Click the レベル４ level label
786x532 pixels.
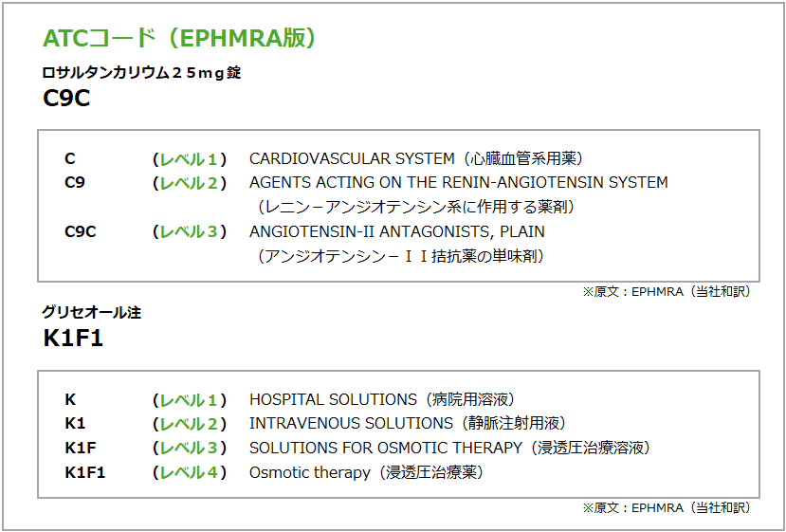pyautogui.click(x=190, y=472)
